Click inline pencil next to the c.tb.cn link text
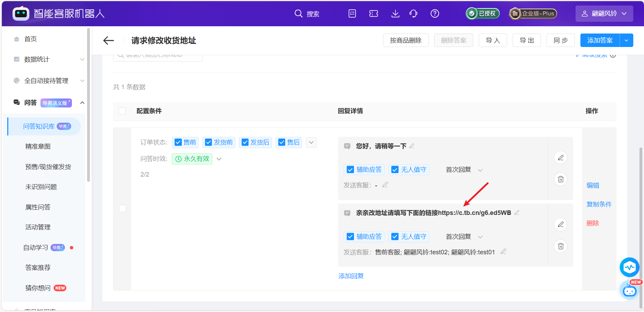Viewport: 644px width, 312px height. 517,212
